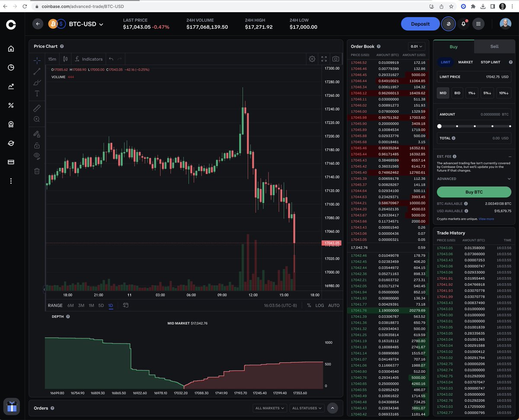Viewport: 519px width, 420px height.
Task: Collapse chart side panel arrow
Action: [x=44, y=289]
